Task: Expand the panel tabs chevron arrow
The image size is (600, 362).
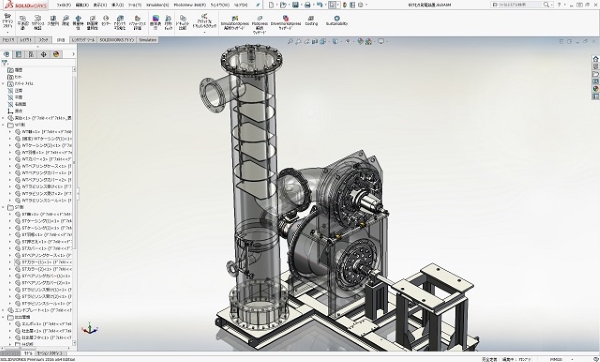Action: (x=73, y=54)
